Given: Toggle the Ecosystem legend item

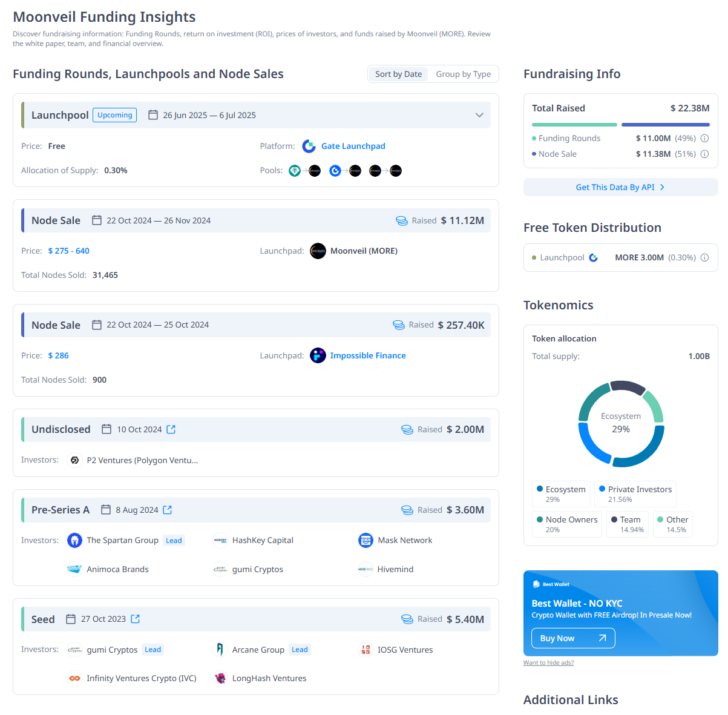Looking at the screenshot, I should (561, 493).
